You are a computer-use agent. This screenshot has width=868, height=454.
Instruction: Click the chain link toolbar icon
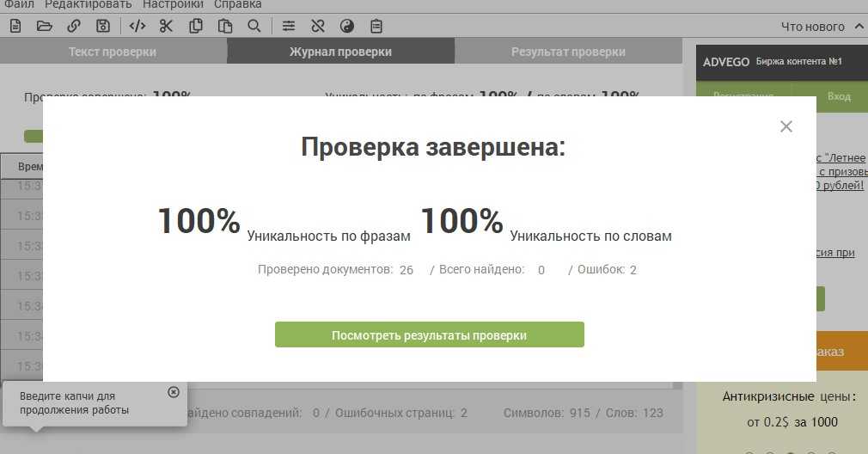point(74,26)
